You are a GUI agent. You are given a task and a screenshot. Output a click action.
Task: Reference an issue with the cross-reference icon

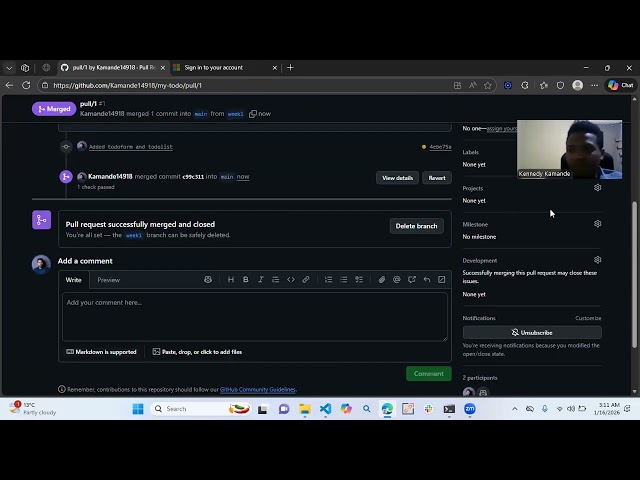pos(411,280)
